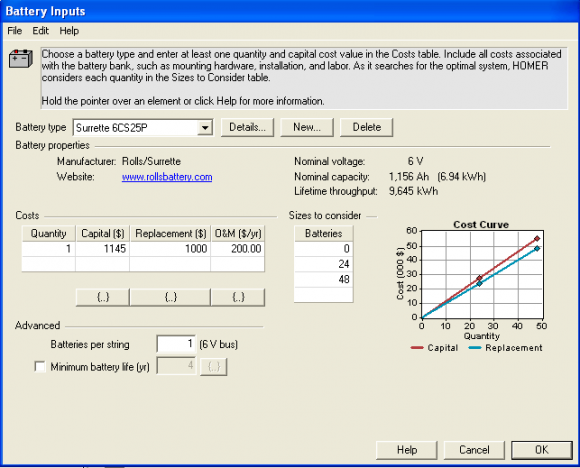Click the blue Replacement legend swatch

point(475,348)
